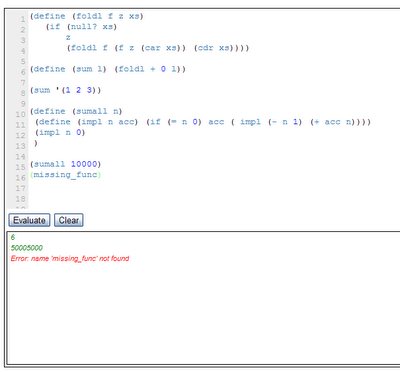Viewport: 400px width, 372px height.
Task: Click the recursive foldl call on line 4
Action: (x=158, y=48)
